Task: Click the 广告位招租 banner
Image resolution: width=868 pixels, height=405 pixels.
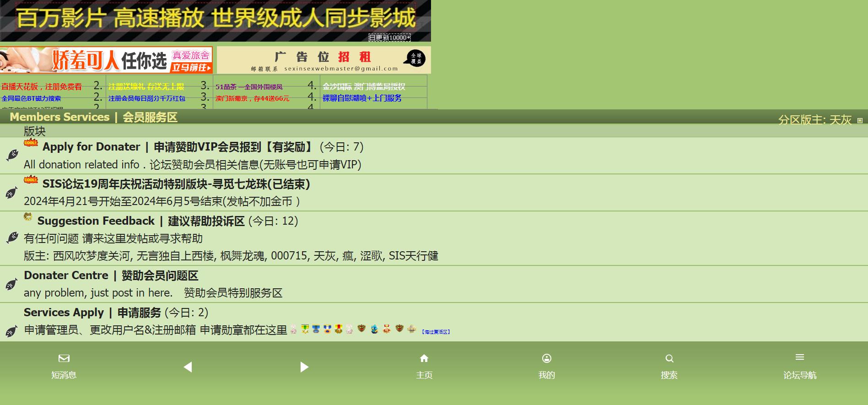Action: click(323, 60)
